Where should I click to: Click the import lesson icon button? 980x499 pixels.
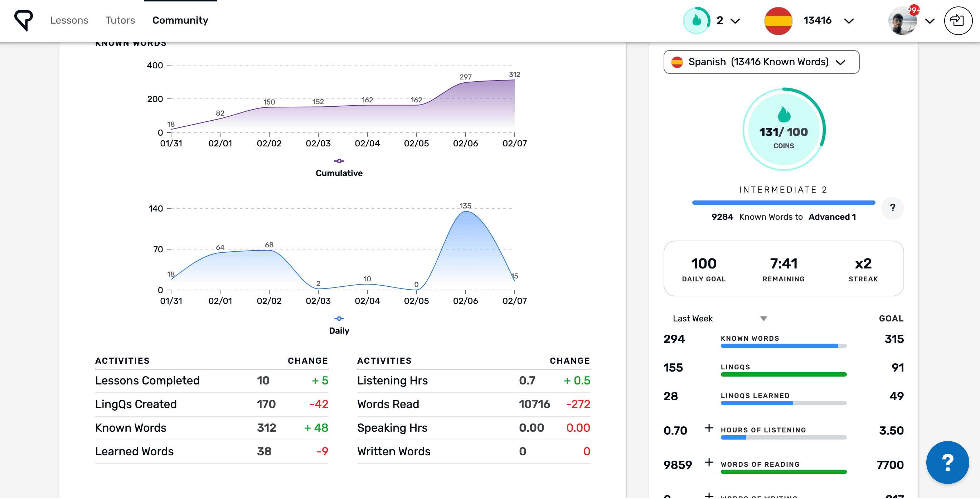(957, 20)
